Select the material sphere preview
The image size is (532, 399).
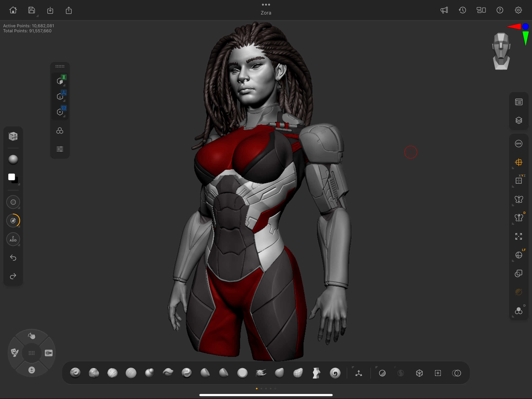(13, 159)
